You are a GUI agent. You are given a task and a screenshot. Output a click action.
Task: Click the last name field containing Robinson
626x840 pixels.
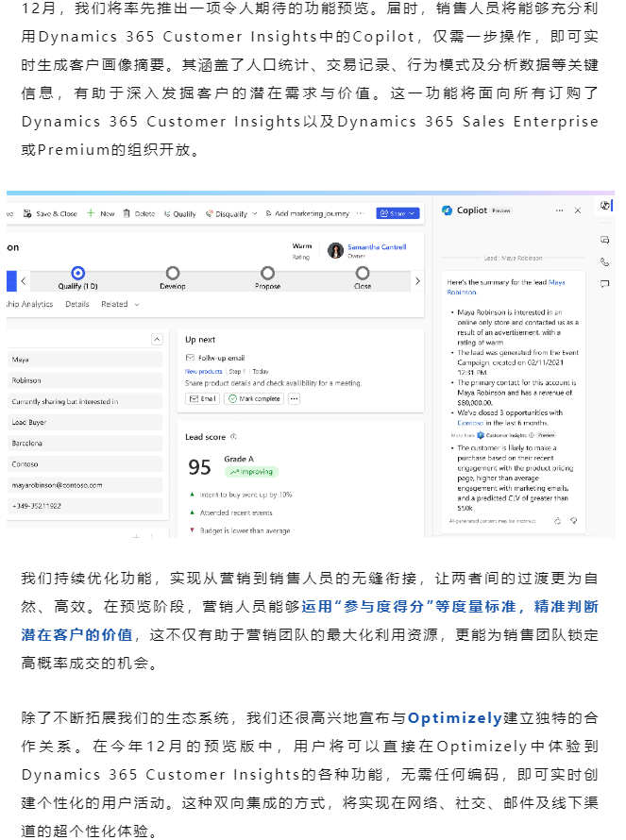point(85,380)
